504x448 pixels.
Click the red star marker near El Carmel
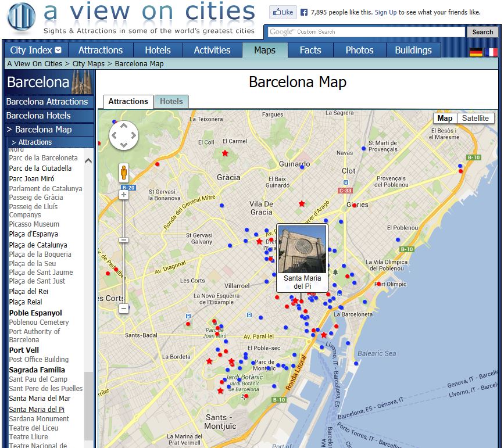(225, 153)
